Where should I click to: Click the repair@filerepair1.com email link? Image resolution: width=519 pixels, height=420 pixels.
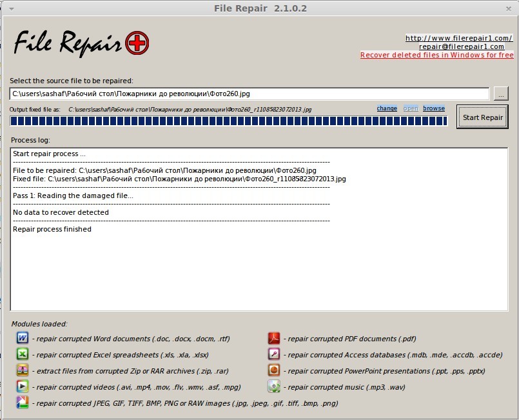(x=462, y=46)
